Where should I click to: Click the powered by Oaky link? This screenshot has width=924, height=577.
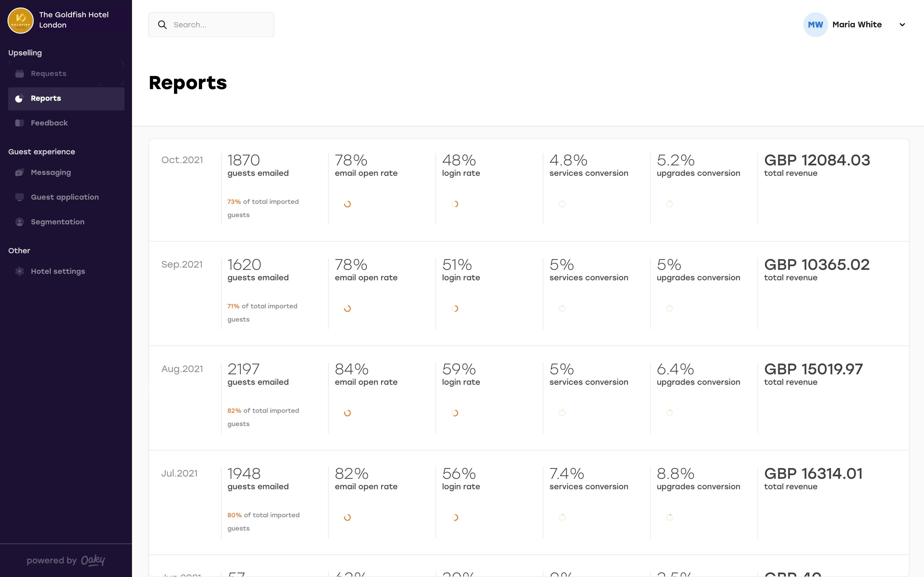click(x=66, y=560)
